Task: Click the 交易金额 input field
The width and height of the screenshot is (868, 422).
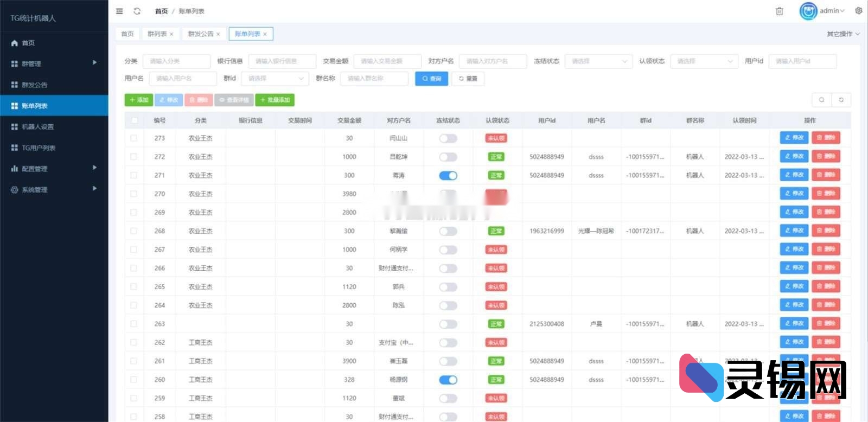Action: (x=387, y=61)
